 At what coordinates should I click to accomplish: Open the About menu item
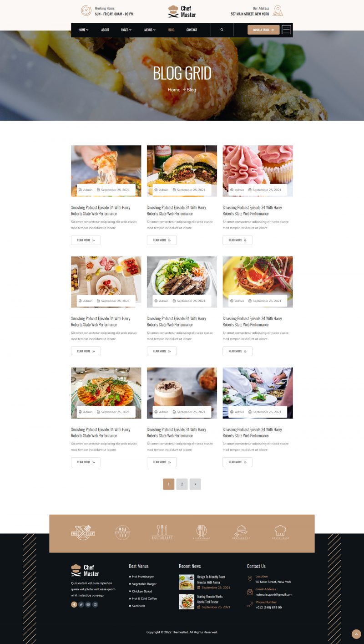(105, 30)
